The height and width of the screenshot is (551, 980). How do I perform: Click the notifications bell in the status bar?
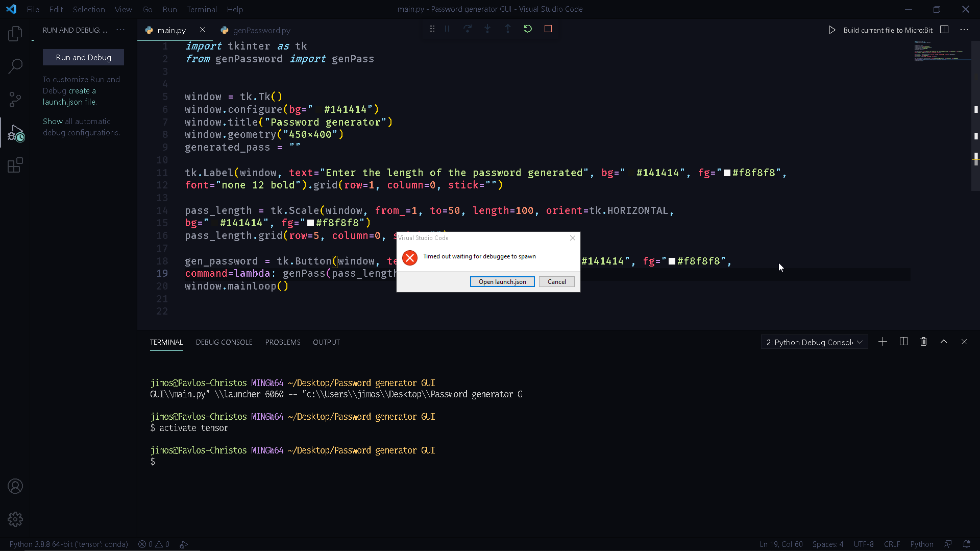pos(967,544)
